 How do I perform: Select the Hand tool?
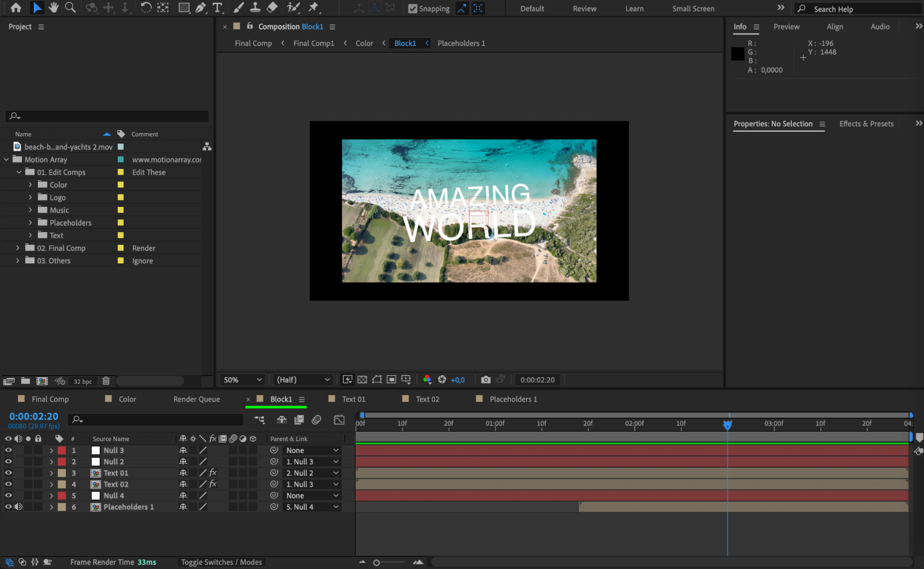(x=54, y=8)
